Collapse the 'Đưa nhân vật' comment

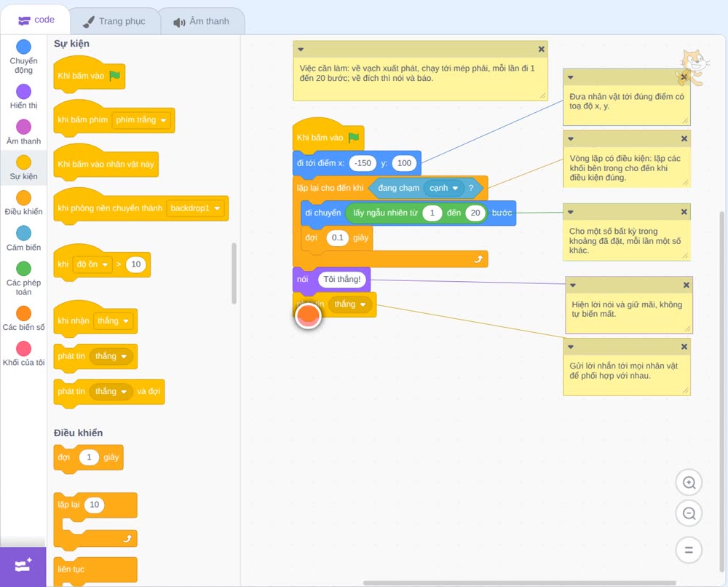tap(571, 77)
